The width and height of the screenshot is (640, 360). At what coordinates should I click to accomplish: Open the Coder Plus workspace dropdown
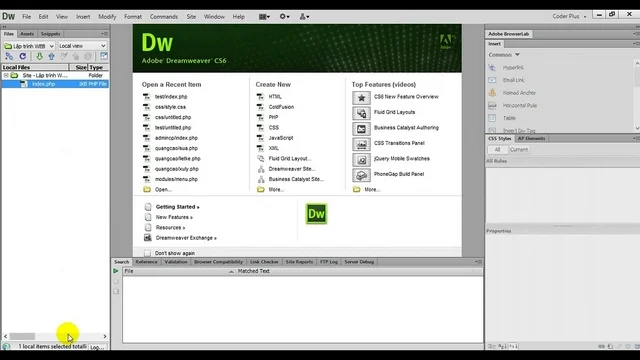[x=569, y=16]
